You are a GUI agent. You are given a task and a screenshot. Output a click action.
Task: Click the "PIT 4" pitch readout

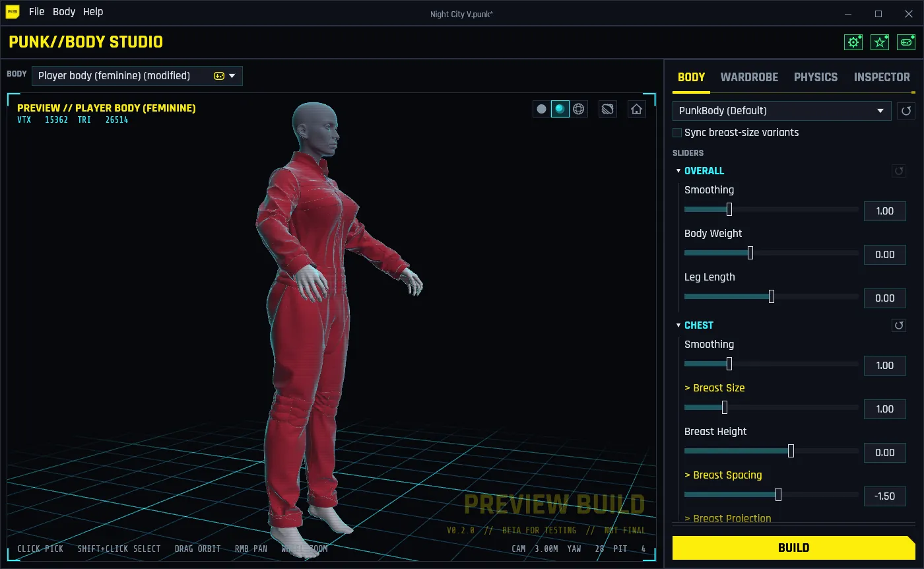click(x=630, y=549)
